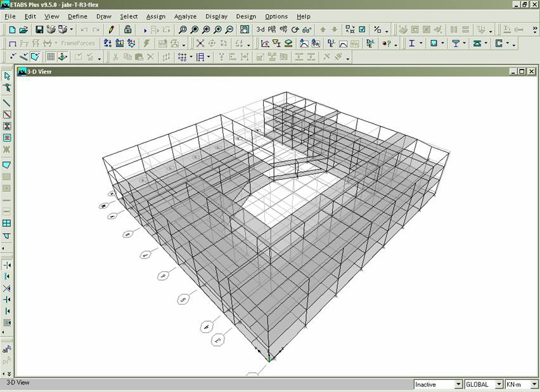The width and height of the screenshot is (540, 392).
Task: Toggle the grid display button in the third toolbar
Action: 51,57
